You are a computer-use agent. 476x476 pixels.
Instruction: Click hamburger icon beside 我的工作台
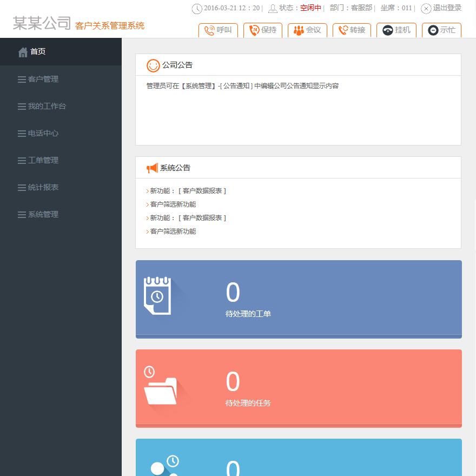pos(22,107)
